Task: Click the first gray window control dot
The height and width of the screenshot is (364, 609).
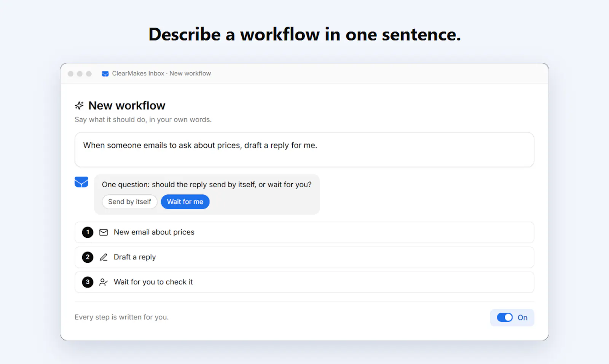Action: (x=70, y=74)
